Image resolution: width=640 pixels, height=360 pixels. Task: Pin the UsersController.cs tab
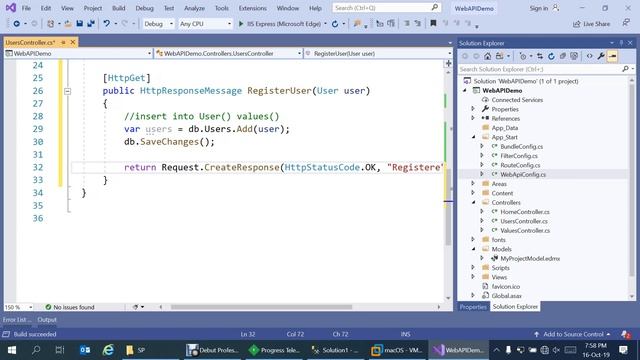pyautogui.click(x=63, y=42)
